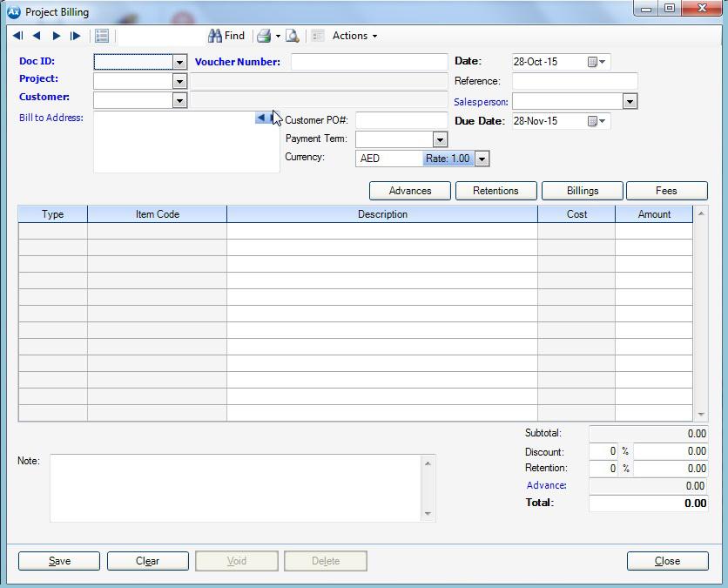This screenshot has width=728, height=588.
Task: Click the printer icon
Action: [264, 36]
